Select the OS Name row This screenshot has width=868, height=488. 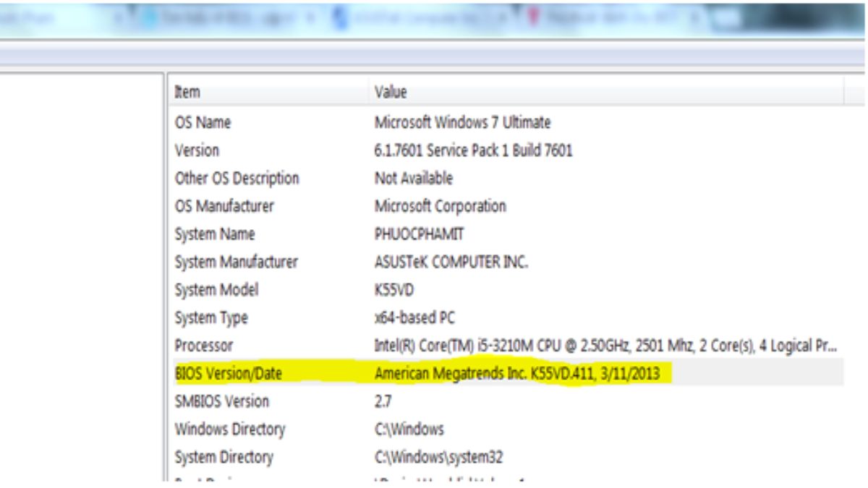[x=203, y=123]
